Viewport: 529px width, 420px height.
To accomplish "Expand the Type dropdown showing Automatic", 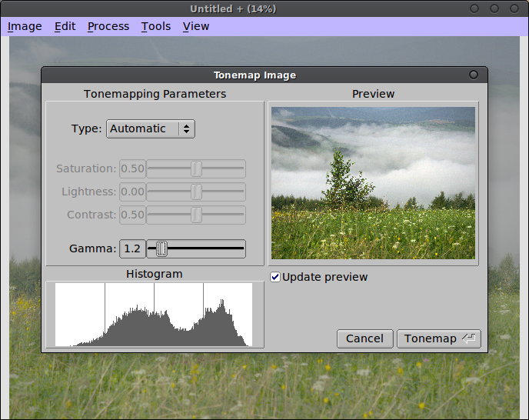I will (151, 128).
